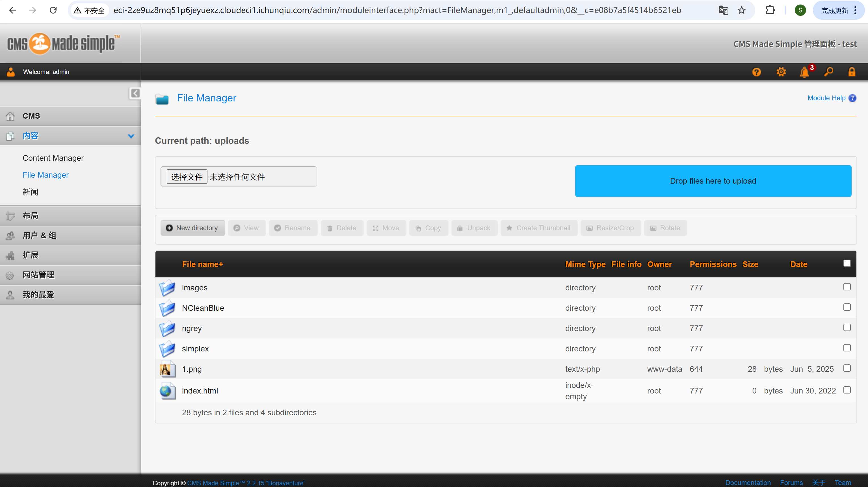This screenshot has height=487, width=868.
Task: Open Content Manager in sidebar
Action: click(x=53, y=158)
